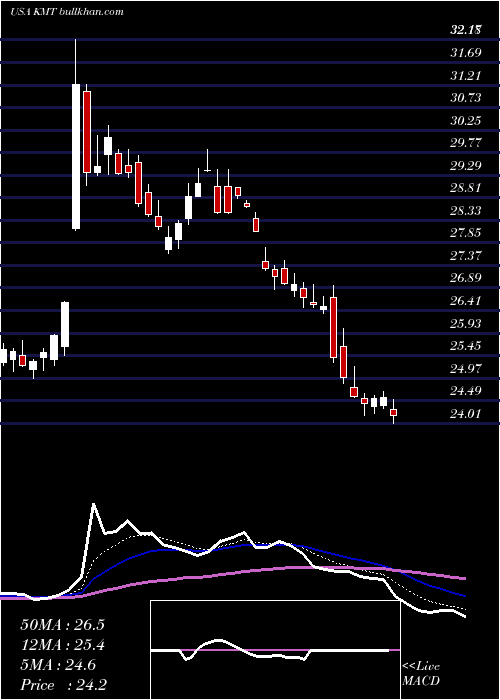Click the Price : 24.2 readout
Viewport: 500px width, 700px height.
click(x=62, y=685)
